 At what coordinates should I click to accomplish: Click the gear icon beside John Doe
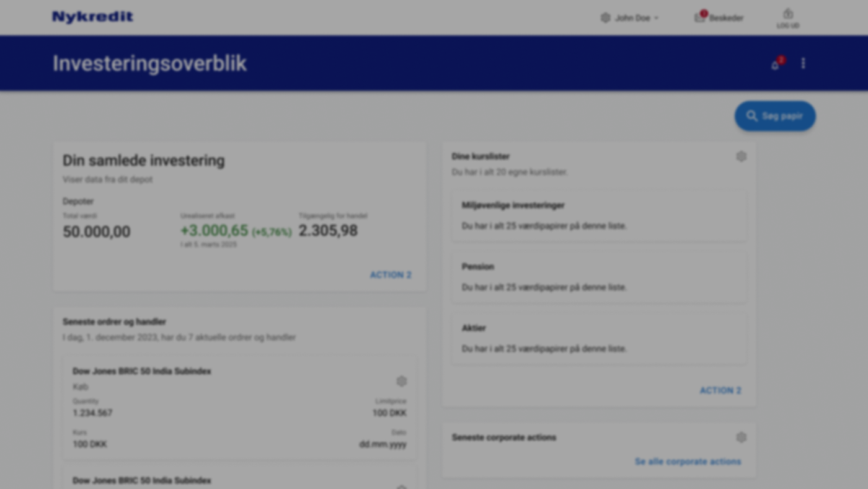pyautogui.click(x=605, y=18)
